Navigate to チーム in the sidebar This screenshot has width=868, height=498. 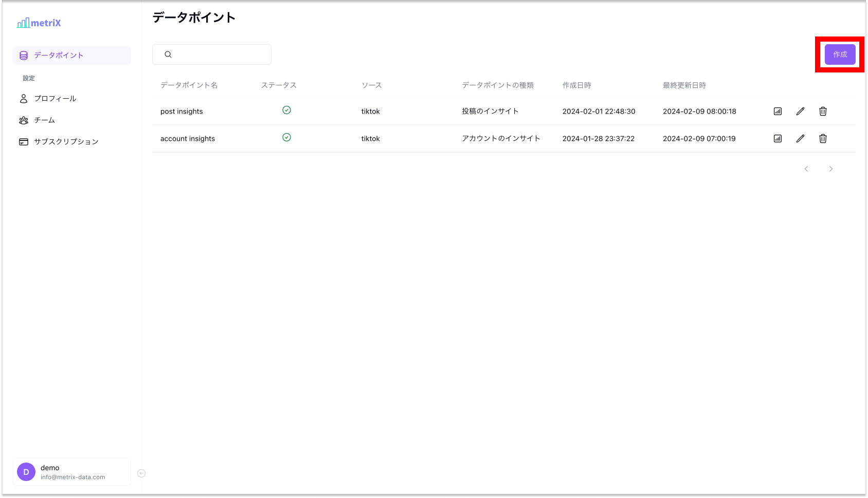(x=44, y=120)
